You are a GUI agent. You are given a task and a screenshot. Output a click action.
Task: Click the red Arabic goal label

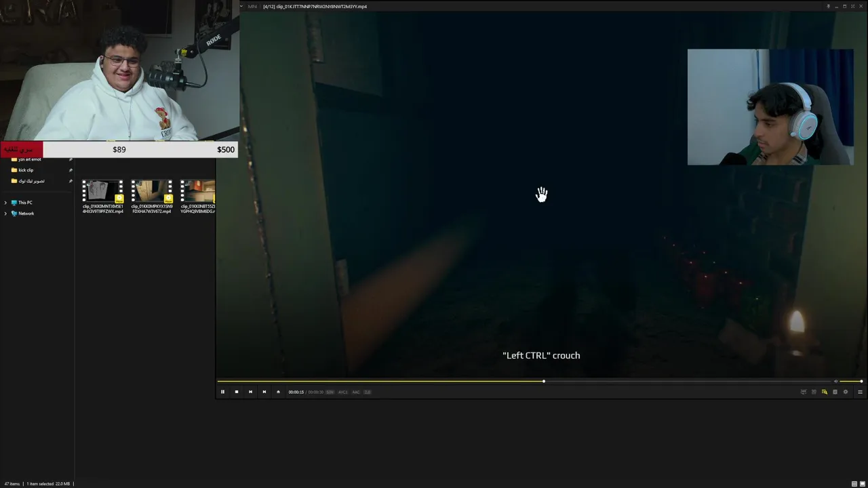(x=22, y=149)
